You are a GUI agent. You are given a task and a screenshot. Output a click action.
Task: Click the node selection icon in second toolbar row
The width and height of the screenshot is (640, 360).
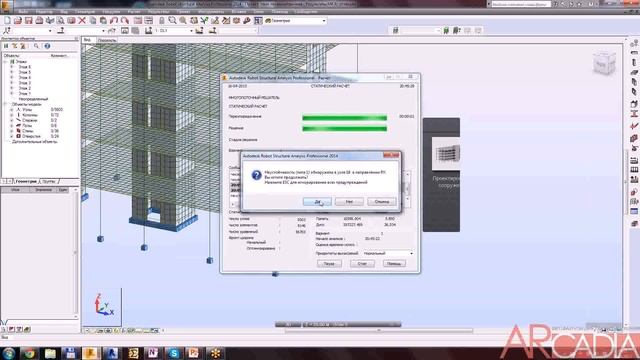pos(7,31)
